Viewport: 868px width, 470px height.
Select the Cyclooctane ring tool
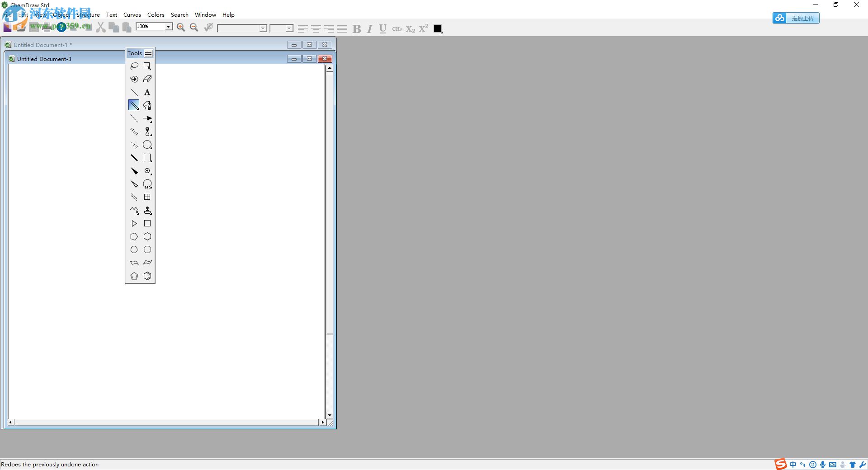tap(147, 249)
